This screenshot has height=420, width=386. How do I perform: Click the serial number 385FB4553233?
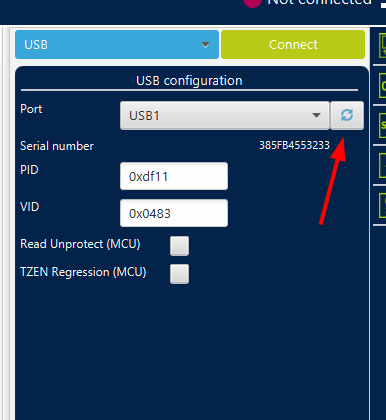coord(294,145)
